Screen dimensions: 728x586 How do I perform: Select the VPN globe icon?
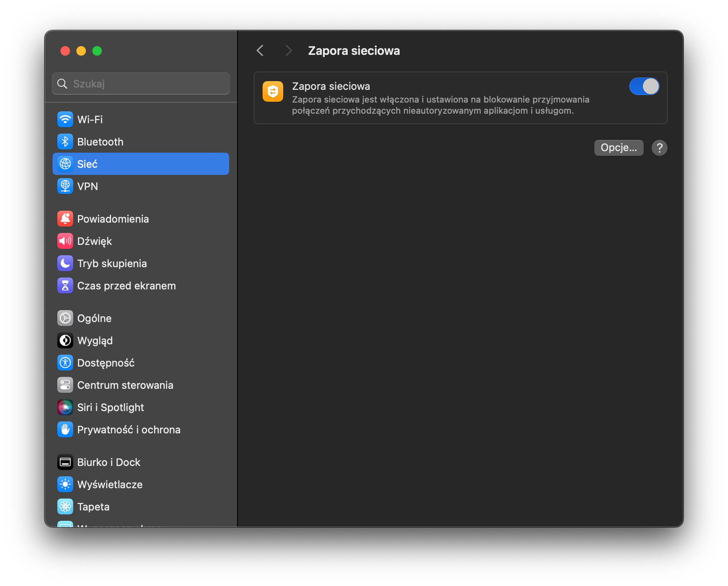pyautogui.click(x=65, y=186)
